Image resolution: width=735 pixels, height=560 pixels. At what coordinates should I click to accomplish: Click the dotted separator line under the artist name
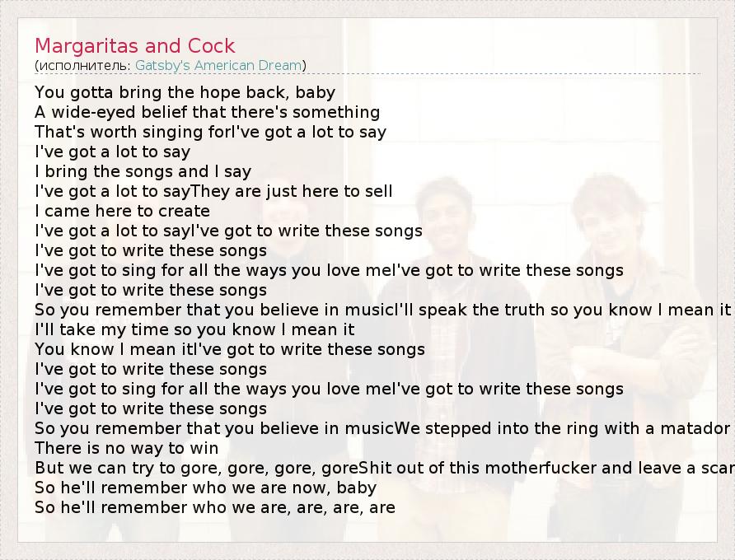(x=494, y=74)
